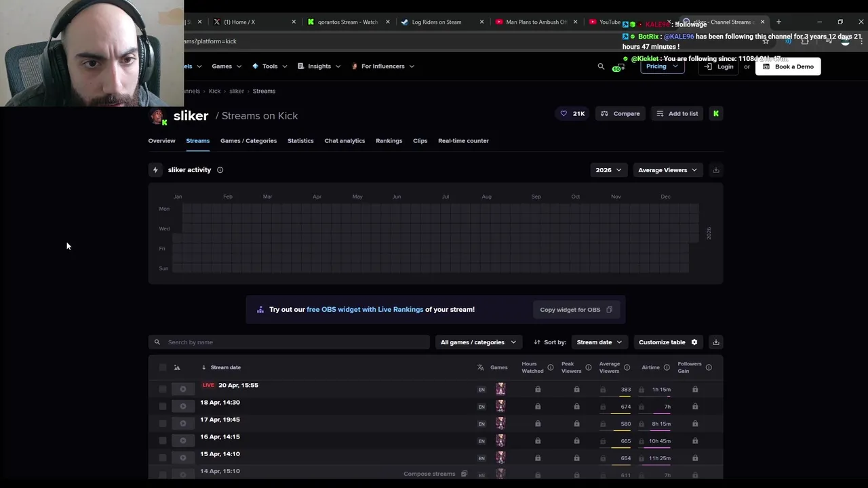868x488 pixels.
Task: Switch to the Overview tab
Action: [x=161, y=141]
